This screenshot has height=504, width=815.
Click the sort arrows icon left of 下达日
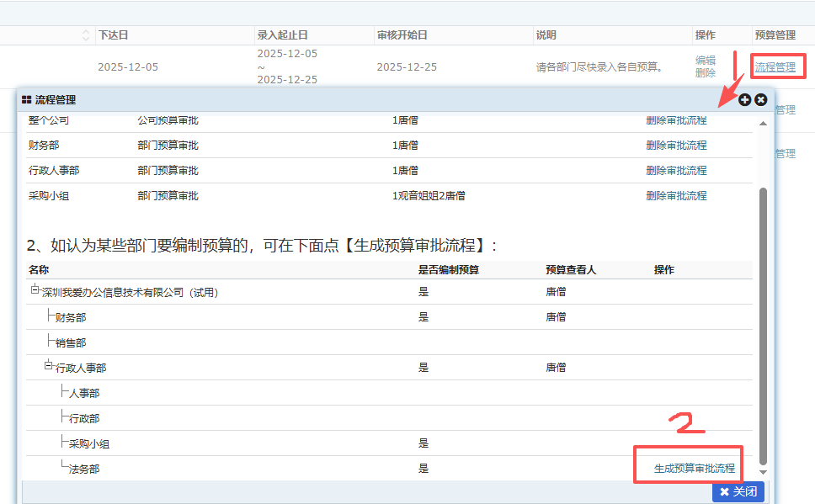coord(86,35)
